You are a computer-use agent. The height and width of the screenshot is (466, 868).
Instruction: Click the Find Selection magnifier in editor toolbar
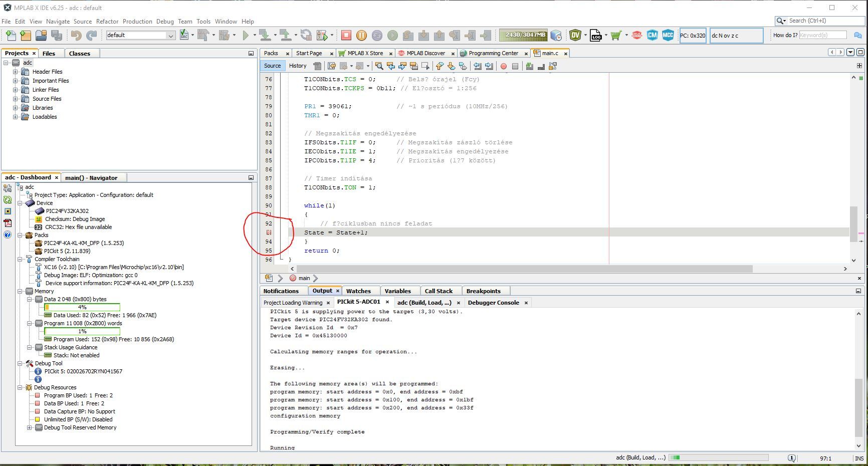coord(379,66)
